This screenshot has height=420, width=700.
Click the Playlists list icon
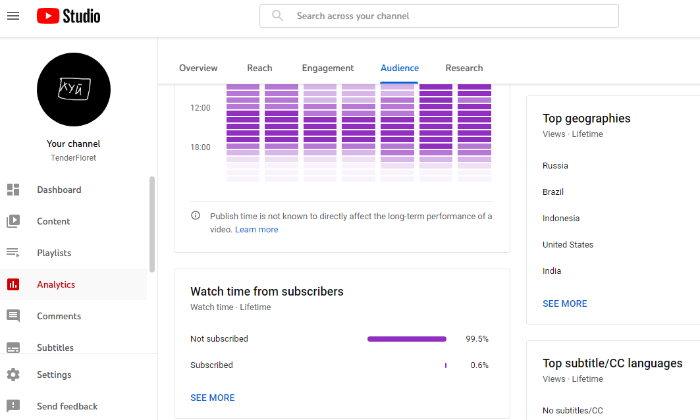(13, 253)
